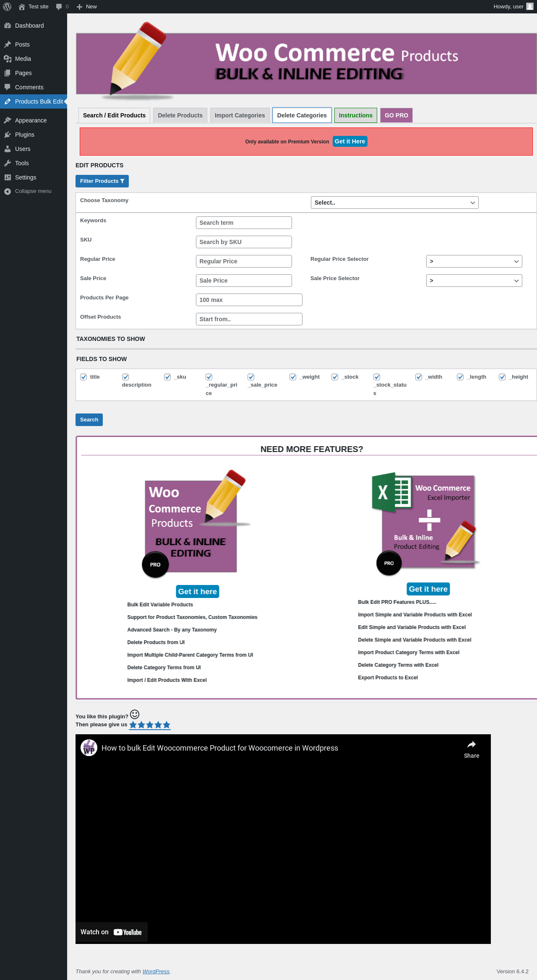Open the video title link
The width and height of the screenshot is (537, 980).
click(x=220, y=748)
